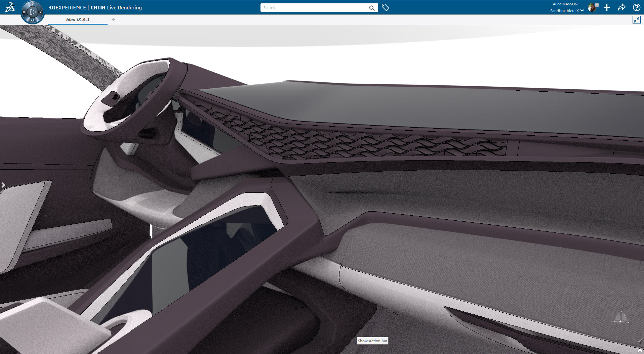Open the tags icon beside search

click(x=386, y=7)
